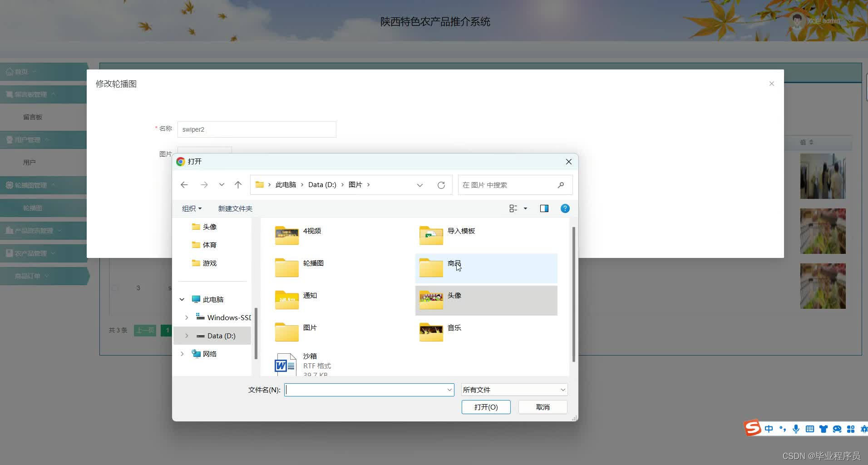Click the home (首页) icon in the sidebar

pyautogui.click(x=10, y=71)
